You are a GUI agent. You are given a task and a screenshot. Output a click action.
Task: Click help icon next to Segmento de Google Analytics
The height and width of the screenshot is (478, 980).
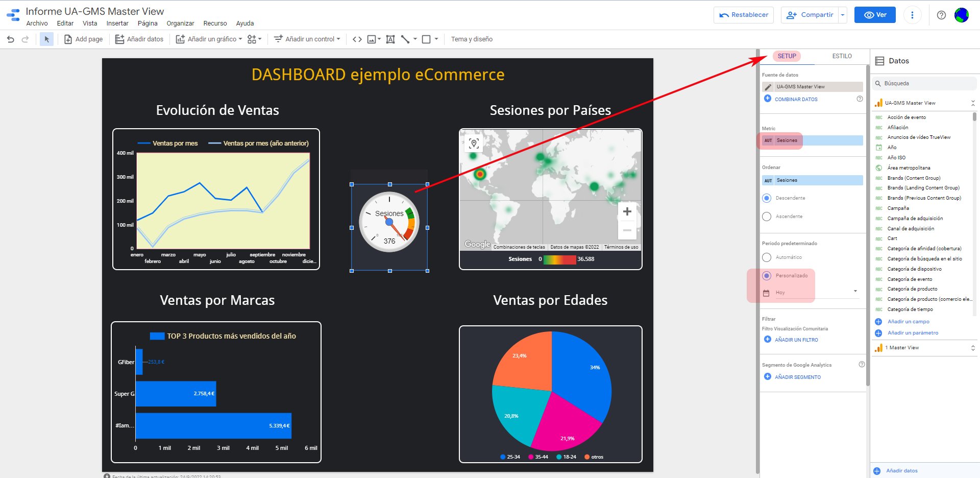tap(862, 365)
